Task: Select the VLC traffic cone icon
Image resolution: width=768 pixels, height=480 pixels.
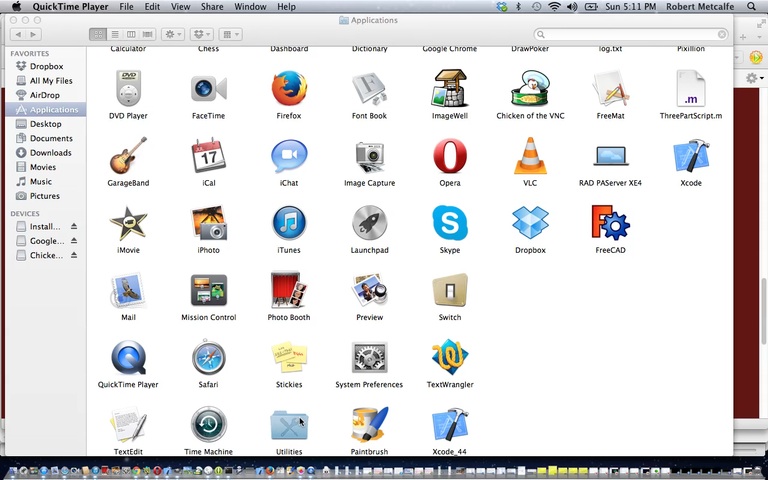Action: pos(530,156)
